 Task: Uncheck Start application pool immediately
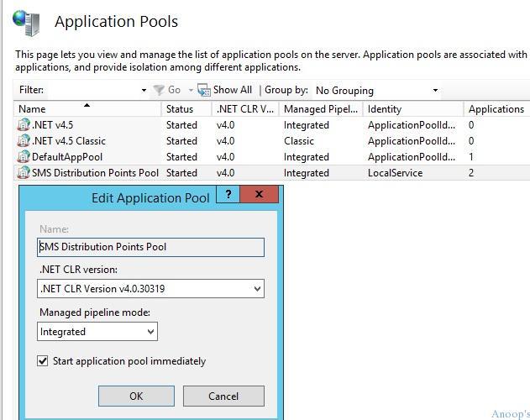tap(43, 361)
